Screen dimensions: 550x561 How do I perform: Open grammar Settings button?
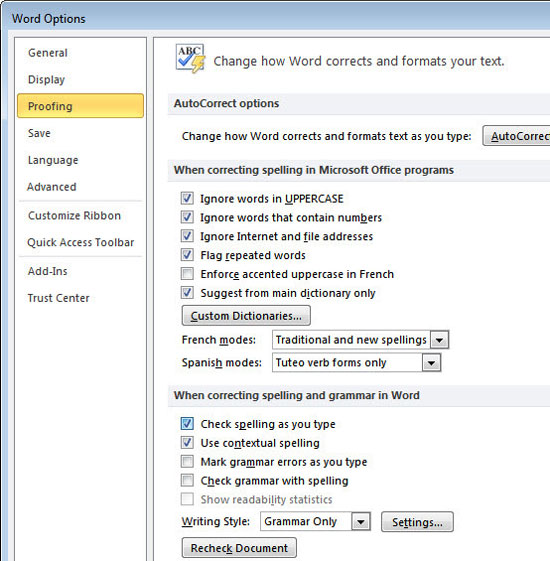pyautogui.click(x=417, y=522)
